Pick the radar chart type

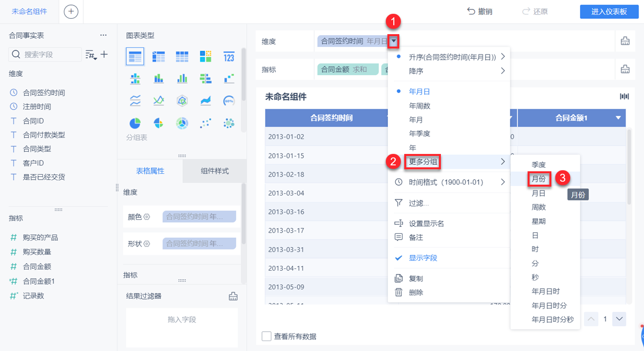182,100
